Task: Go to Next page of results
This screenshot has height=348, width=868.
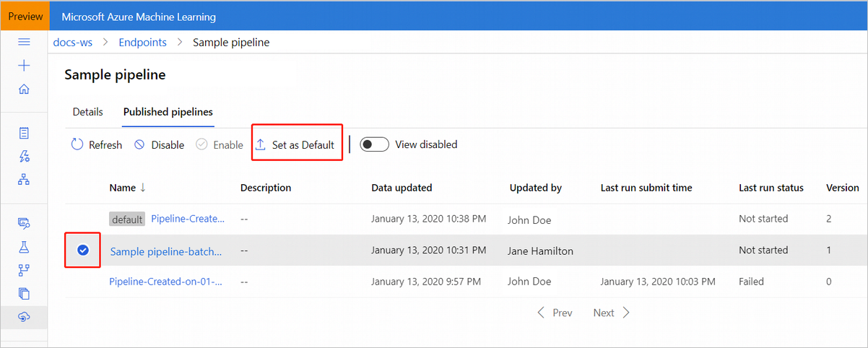Action: (x=611, y=313)
